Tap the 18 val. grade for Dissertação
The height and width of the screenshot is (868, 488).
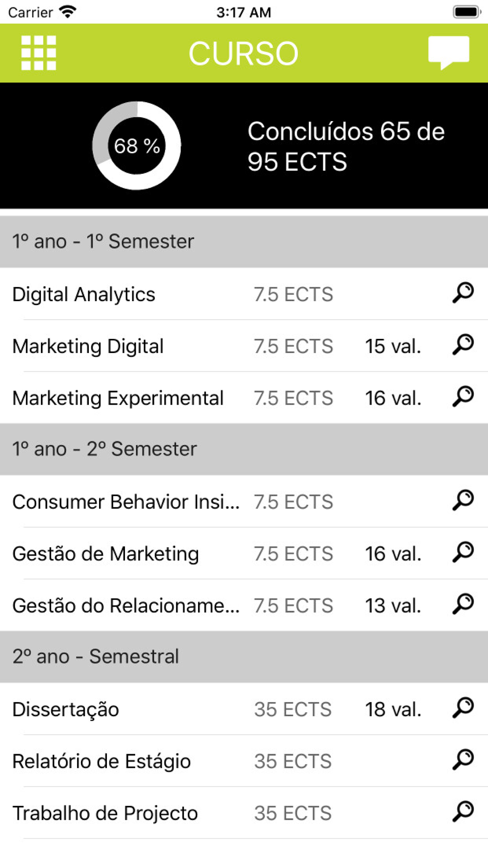click(x=393, y=709)
